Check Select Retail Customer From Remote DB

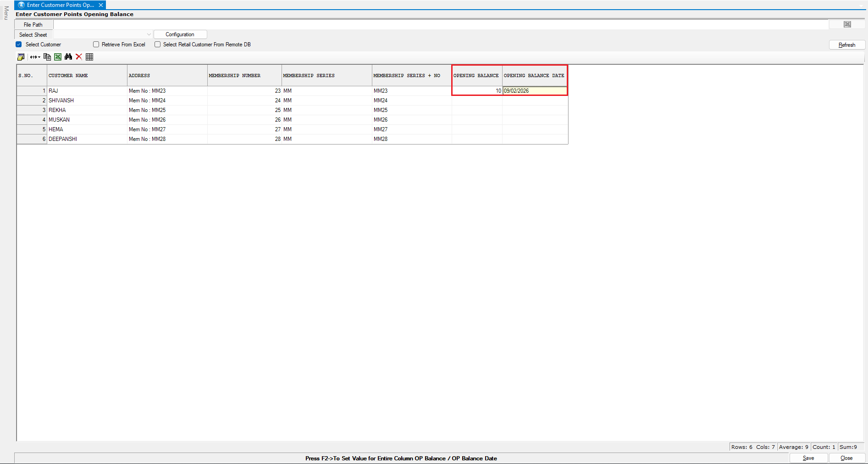[157, 45]
